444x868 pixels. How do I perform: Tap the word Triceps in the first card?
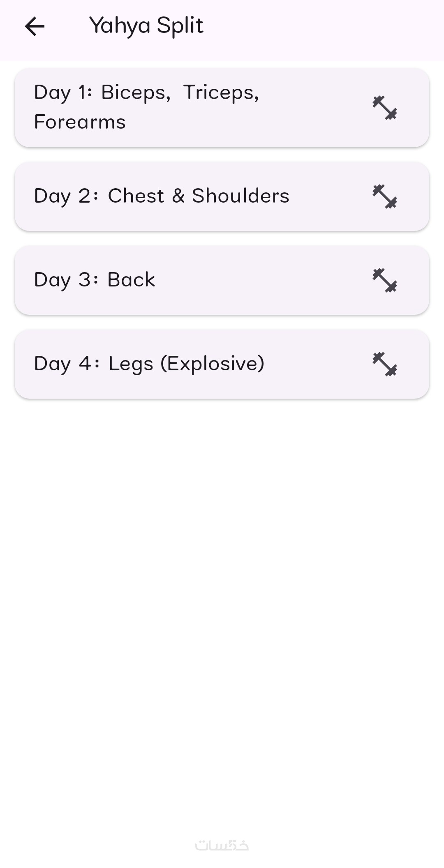tap(221, 93)
